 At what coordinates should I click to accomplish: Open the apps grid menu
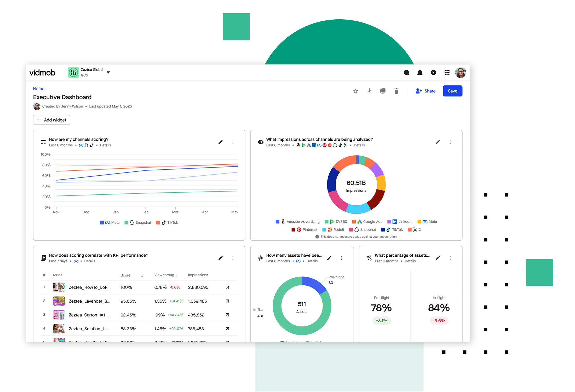(x=447, y=72)
